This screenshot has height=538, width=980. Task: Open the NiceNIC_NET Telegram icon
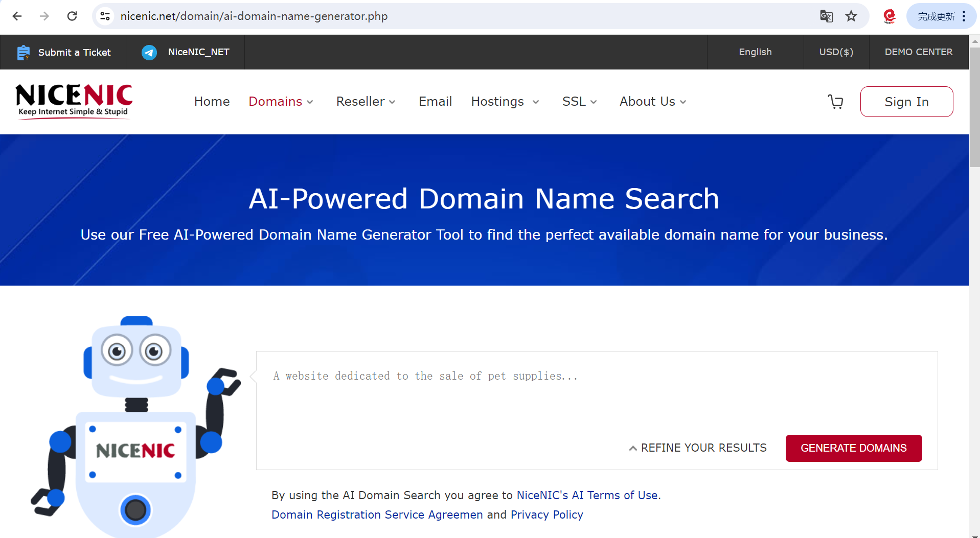pyautogui.click(x=149, y=52)
